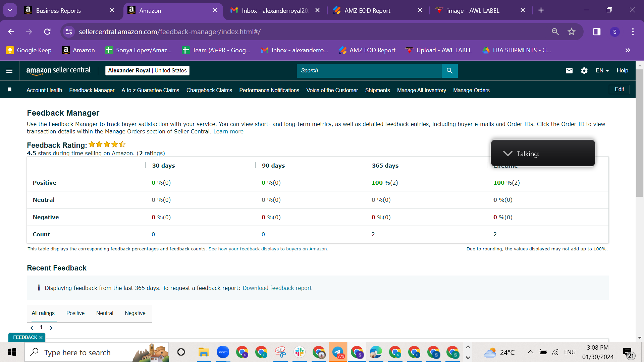Open the Chrome profile avatar S

pyautogui.click(x=615, y=32)
